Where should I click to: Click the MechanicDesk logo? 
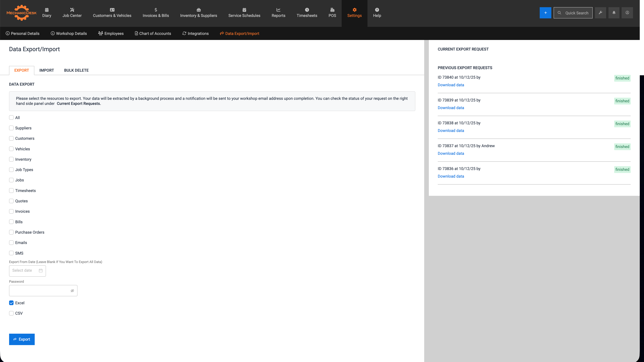pyautogui.click(x=22, y=13)
